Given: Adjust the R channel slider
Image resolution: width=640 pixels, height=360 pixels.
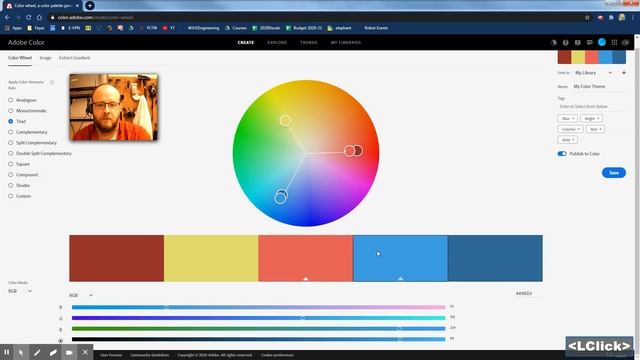Looking at the screenshot, I should coord(258,307).
